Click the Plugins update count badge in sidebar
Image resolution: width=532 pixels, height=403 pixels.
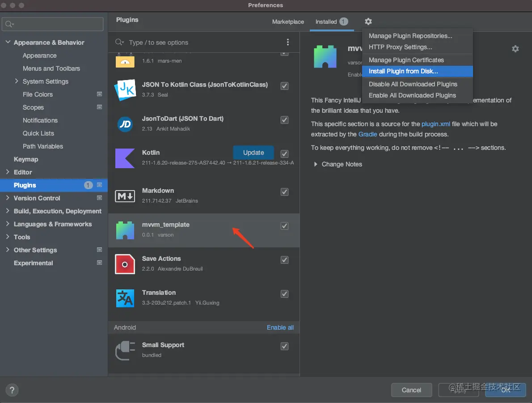pos(88,185)
